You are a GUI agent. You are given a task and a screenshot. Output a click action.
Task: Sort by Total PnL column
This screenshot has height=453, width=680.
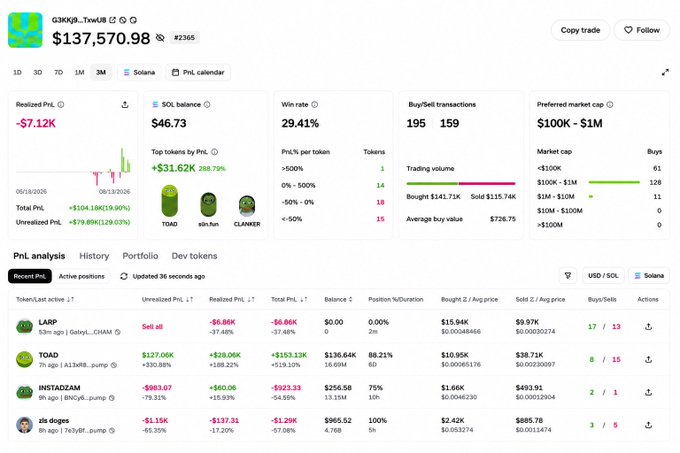[x=289, y=300]
